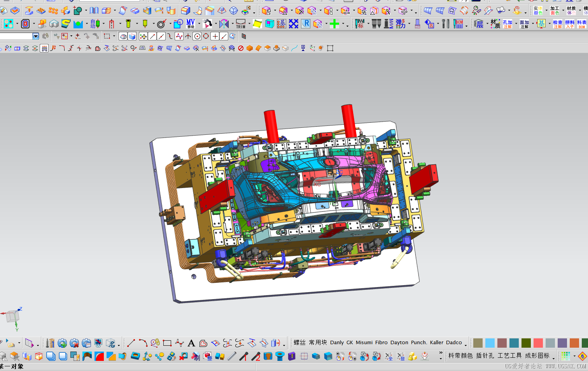Open the selection filter dropdown
Image resolution: width=588 pixels, height=371 pixels.
click(36, 36)
